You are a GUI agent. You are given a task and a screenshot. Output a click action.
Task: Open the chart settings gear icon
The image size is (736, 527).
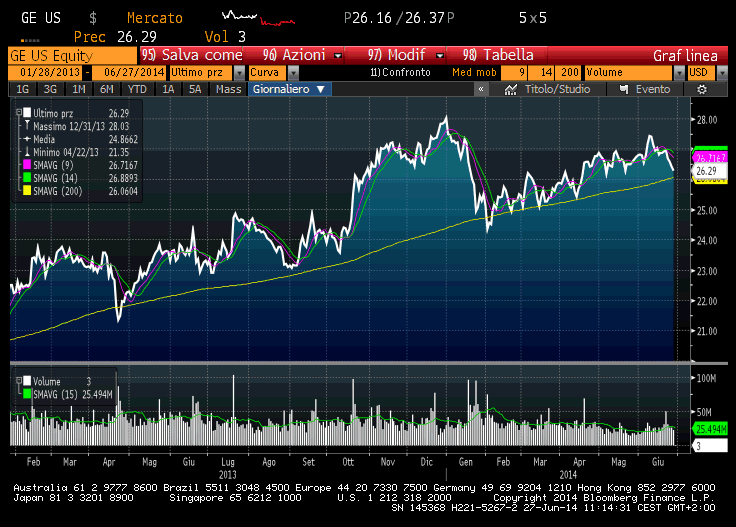pos(702,89)
